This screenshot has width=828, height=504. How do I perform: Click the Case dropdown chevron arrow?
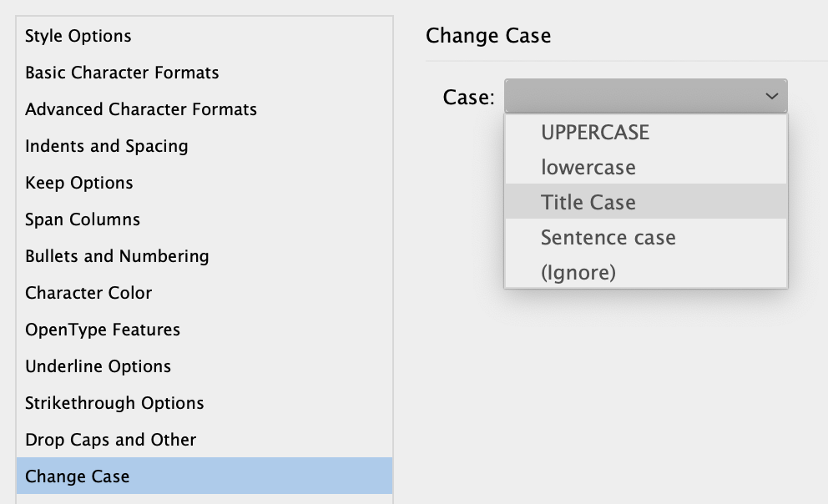point(772,95)
